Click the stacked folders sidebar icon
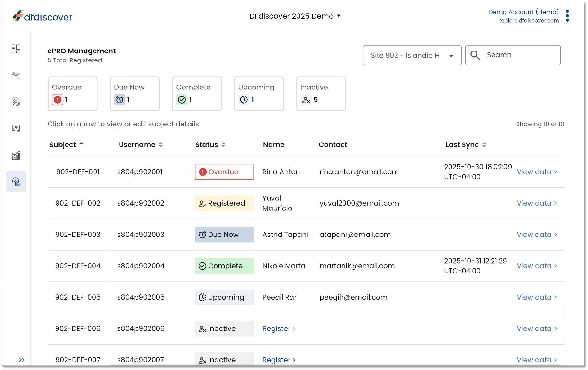 16,76
